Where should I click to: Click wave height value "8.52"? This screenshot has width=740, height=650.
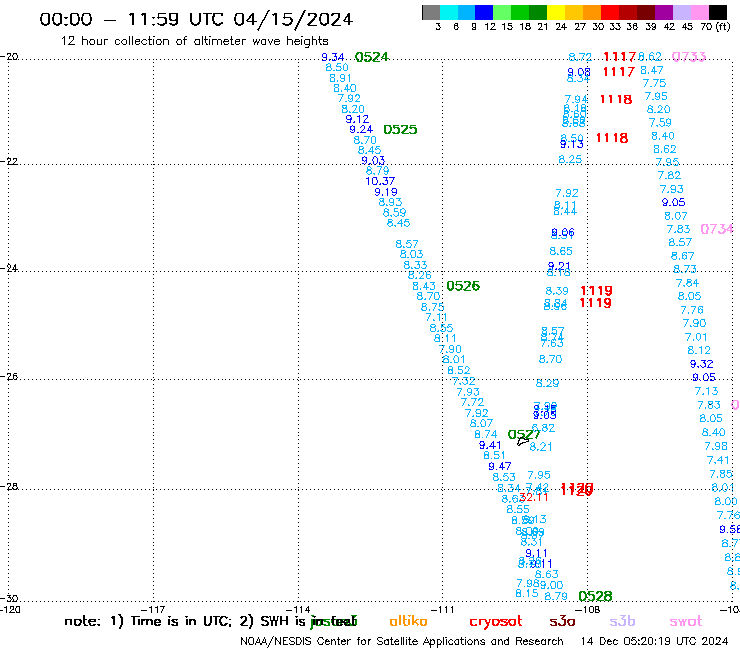(459, 370)
